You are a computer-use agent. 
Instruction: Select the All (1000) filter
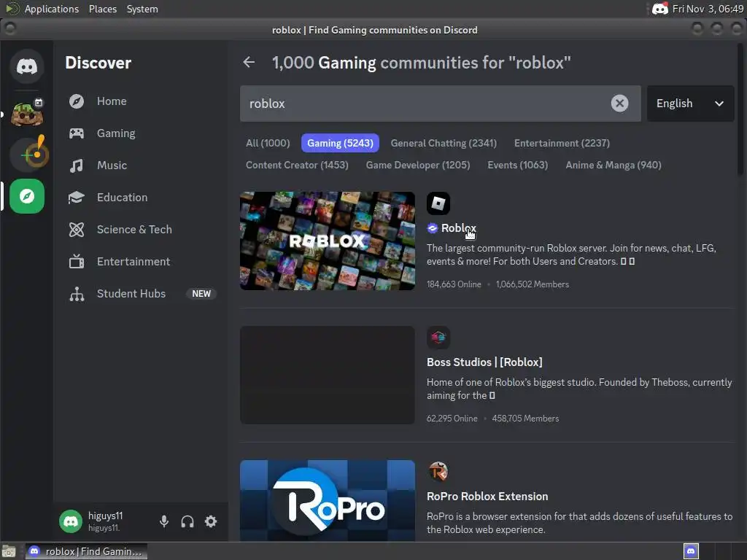coord(268,144)
